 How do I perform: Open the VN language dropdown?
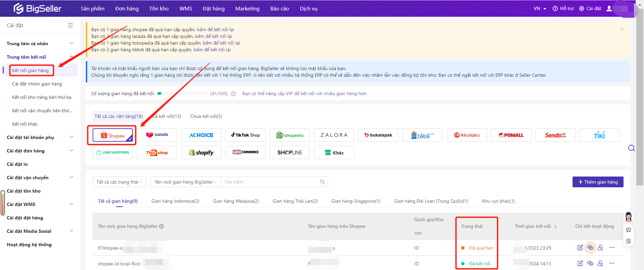coord(540,8)
